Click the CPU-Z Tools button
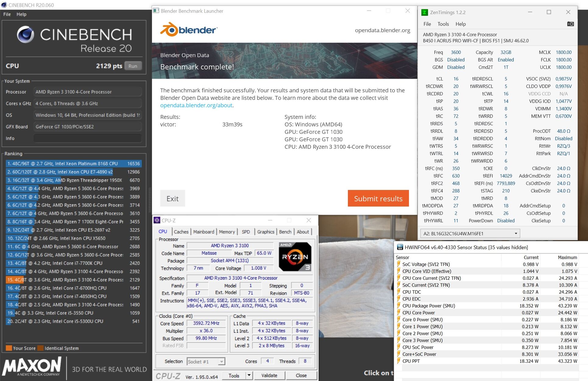This screenshot has width=588, height=381. (x=234, y=376)
